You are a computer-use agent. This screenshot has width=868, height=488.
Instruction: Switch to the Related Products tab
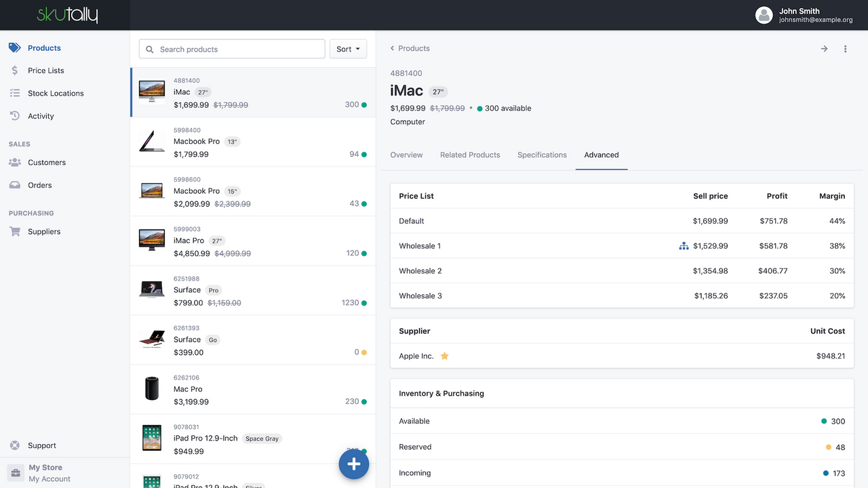click(x=470, y=155)
